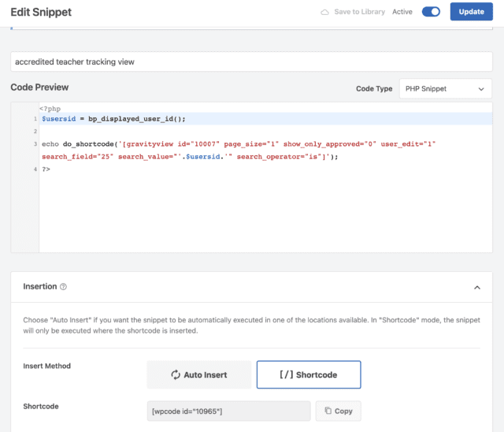The image size is (504, 432).
Task: Click the closing ?> tag line
Action: tap(46, 169)
